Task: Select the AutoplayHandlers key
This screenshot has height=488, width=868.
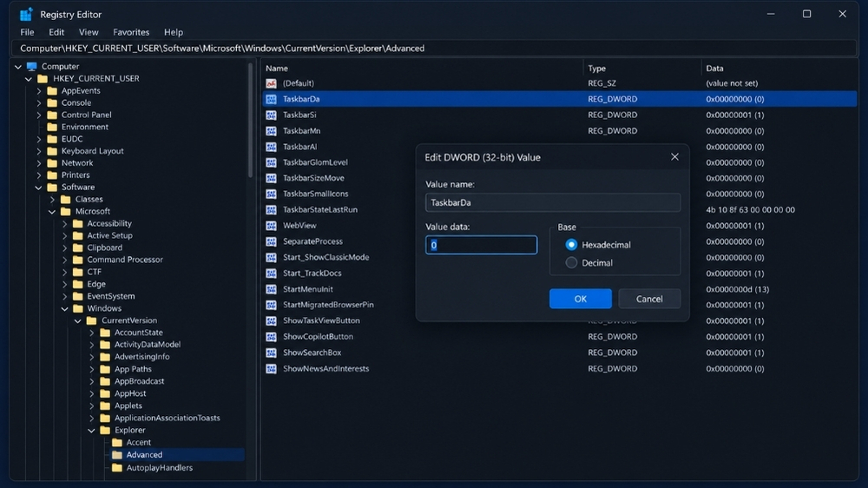Action: tap(160, 468)
